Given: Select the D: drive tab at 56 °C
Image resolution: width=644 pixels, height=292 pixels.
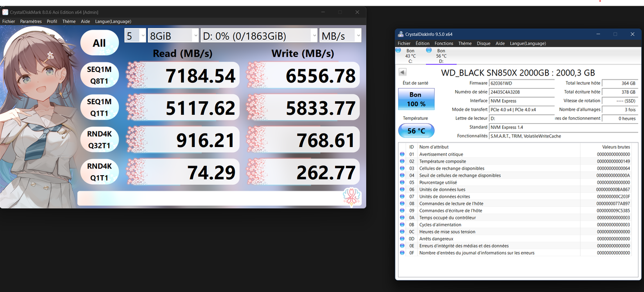Looking at the screenshot, I should click(440, 55).
